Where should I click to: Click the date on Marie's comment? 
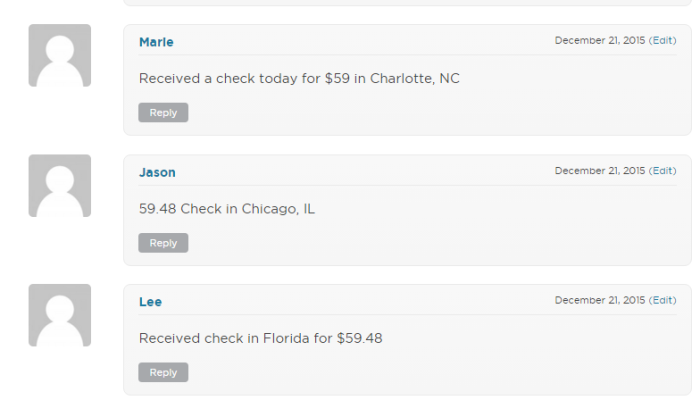599,41
